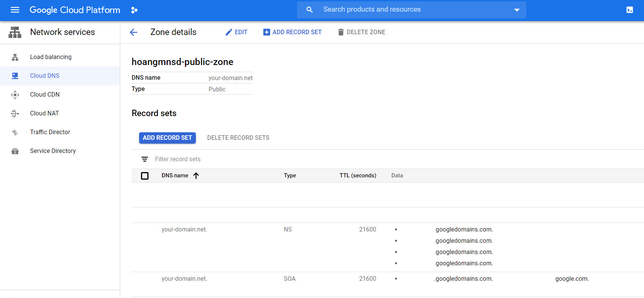644x298 pixels.
Task: Go back using the arrow icon
Action: point(133,32)
